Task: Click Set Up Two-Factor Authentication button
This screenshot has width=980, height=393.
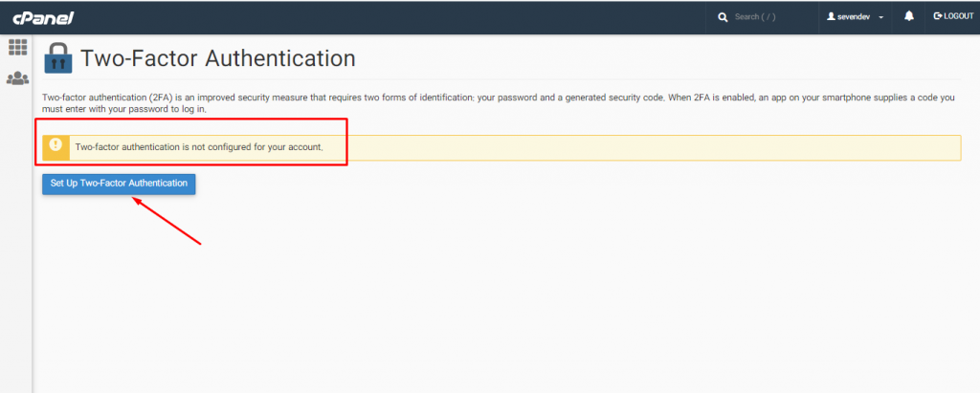Action: point(119,184)
